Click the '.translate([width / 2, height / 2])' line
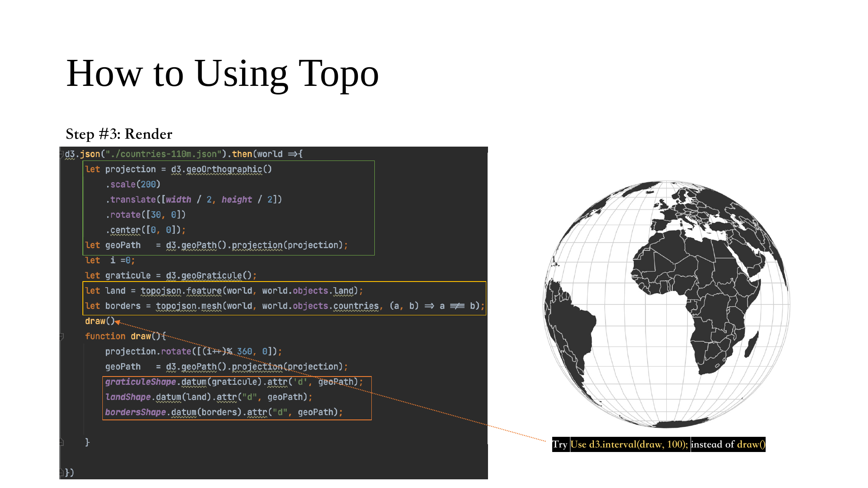The height and width of the screenshot is (488, 868). click(x=193, y=200)
